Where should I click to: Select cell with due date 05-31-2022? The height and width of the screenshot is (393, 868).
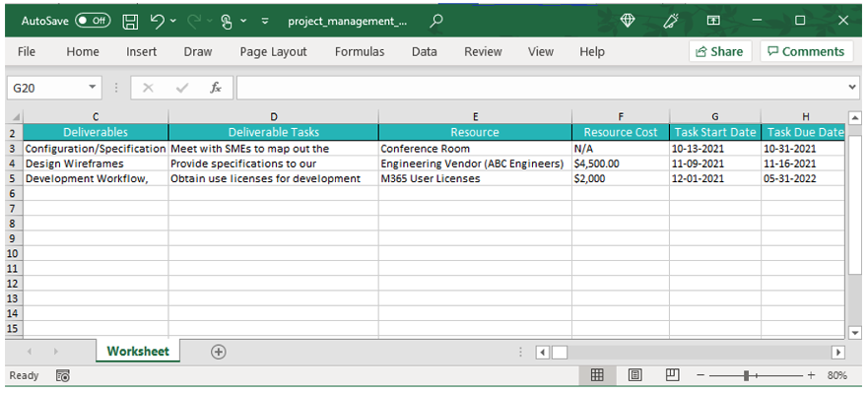click(803, 178)
